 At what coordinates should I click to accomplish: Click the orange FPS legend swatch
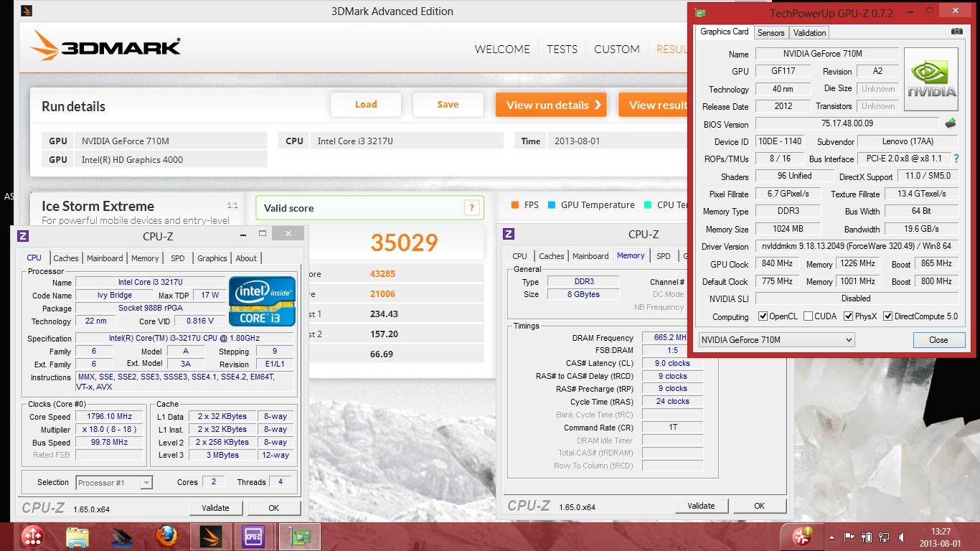click(514, 204)
